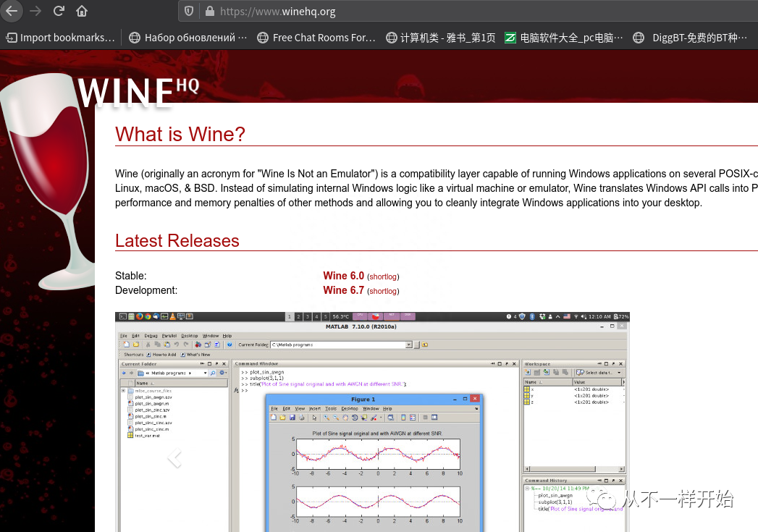Image resolution: width=758 pixels, height=532 pixels.
Task: Go back using the browser back arrow
Action: [x=12, y=11]
